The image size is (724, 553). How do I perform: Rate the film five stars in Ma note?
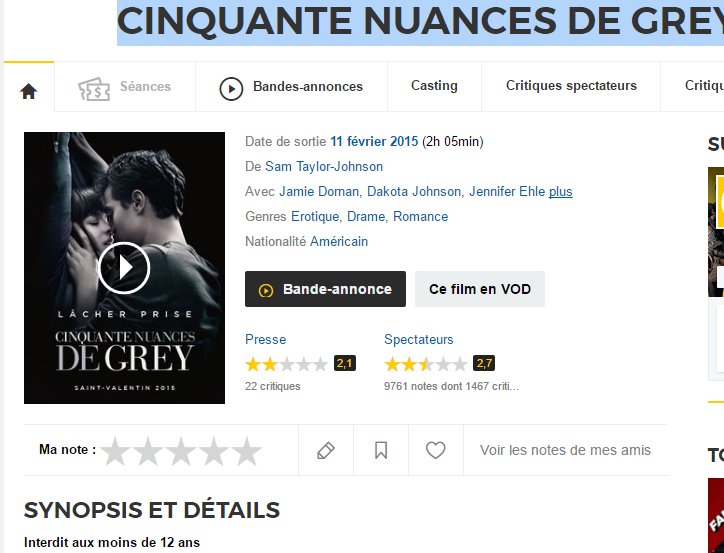click(247, 451)
